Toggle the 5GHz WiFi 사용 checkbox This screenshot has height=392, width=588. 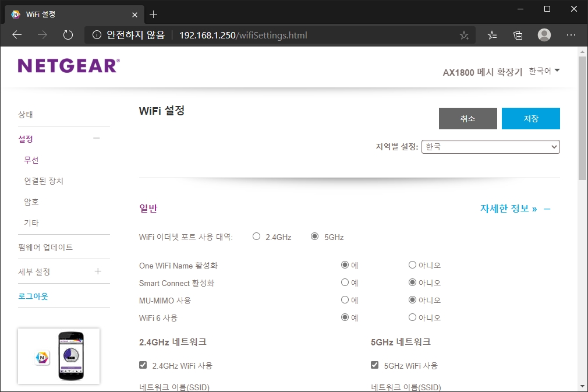pos(374,365)
